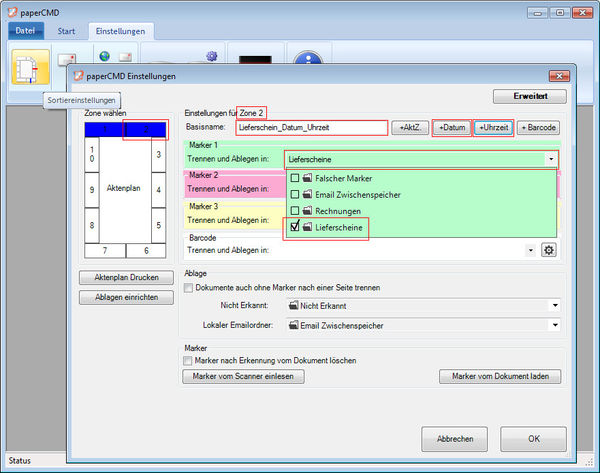Select zone 1 in the Aktenplan grid

click(x=105, y=130)
